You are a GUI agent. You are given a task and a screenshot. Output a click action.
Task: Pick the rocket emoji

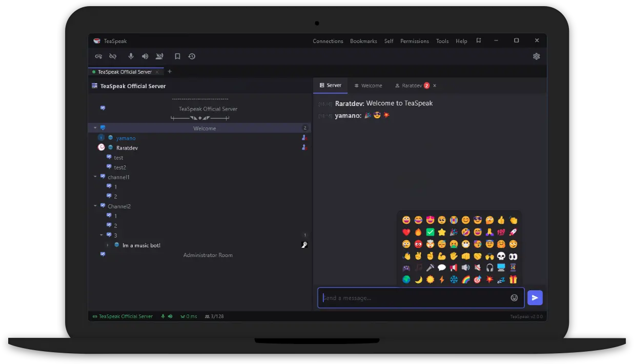coord(513,232)
